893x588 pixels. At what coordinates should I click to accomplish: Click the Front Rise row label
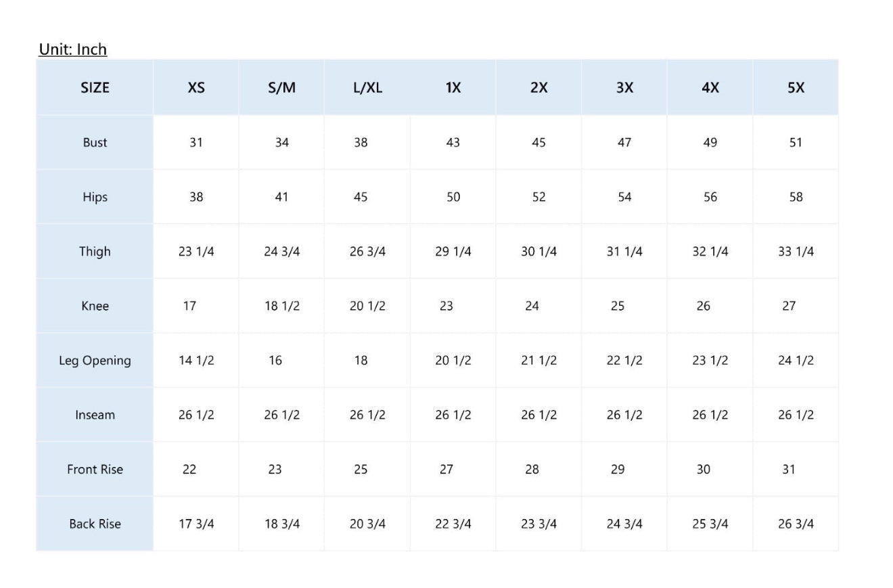[x=95, y=469]
